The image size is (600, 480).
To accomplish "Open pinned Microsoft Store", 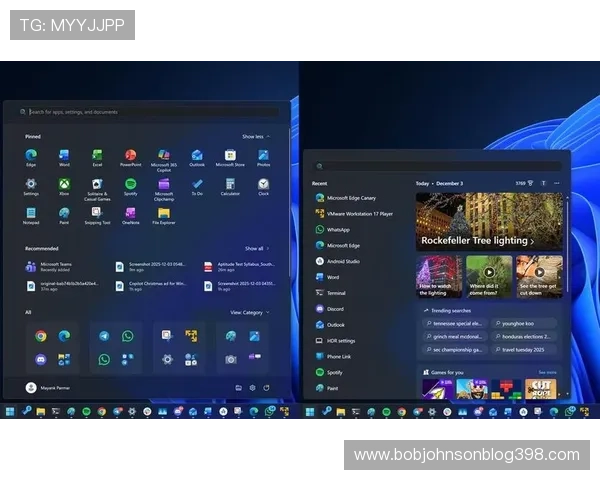I will (x=230, y=158).
